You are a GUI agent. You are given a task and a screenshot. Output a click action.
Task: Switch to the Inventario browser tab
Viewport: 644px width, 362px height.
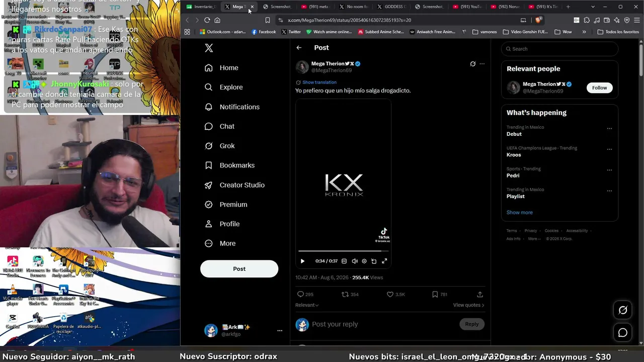(201, 7)
